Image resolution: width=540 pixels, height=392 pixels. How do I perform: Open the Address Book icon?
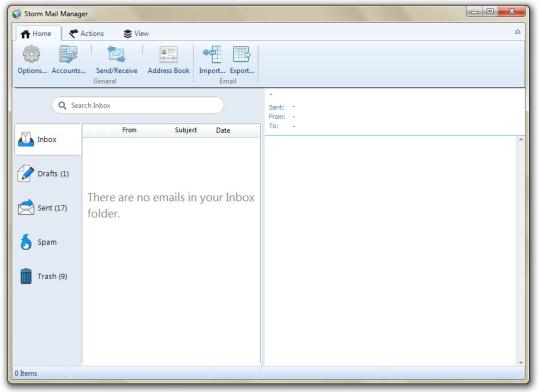168,54
